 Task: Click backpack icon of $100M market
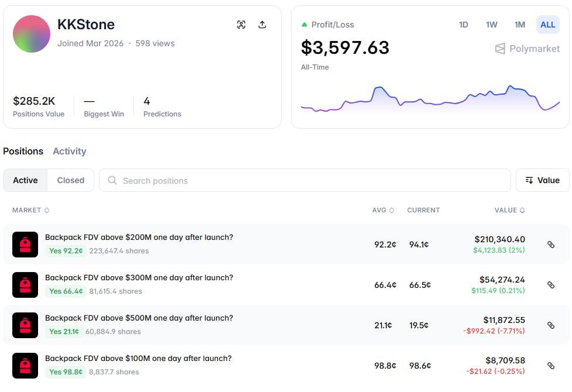click(x=25, y=366)
